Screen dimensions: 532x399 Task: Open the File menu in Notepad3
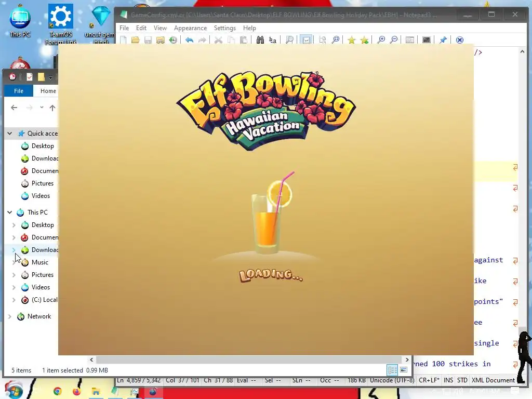coord(124,28)
